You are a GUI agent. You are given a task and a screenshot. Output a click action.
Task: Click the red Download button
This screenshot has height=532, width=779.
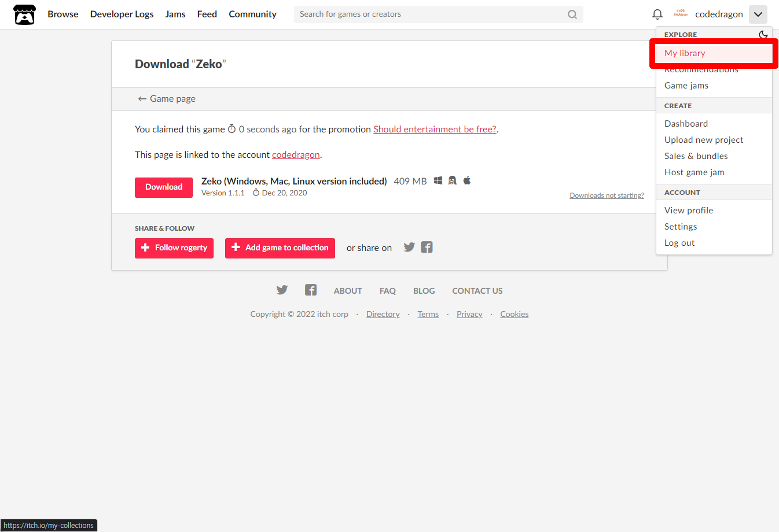(x=164, y=187)
